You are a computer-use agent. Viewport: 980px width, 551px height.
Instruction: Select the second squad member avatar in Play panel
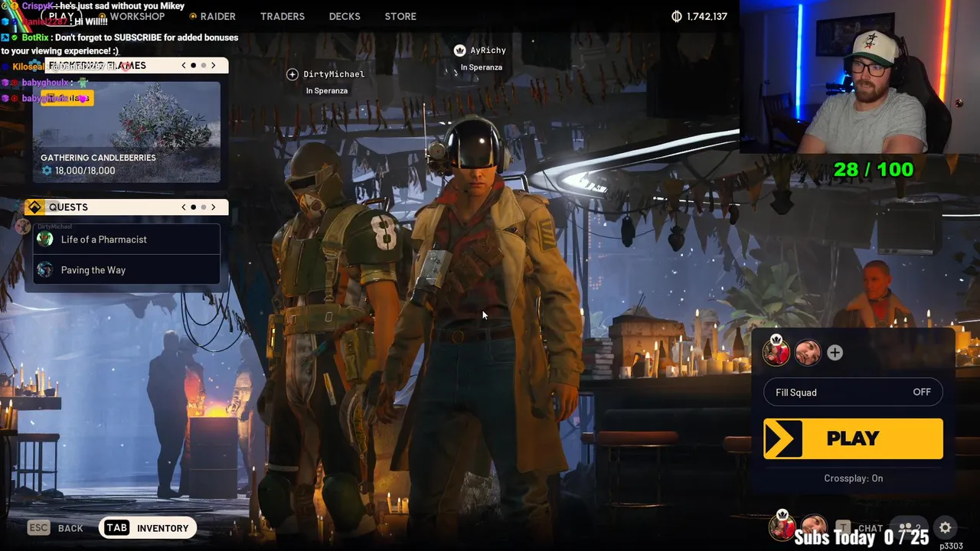(808, 352)
